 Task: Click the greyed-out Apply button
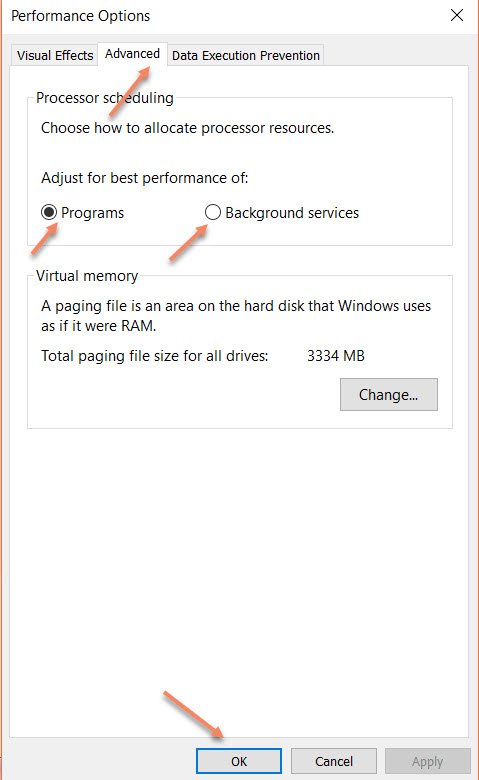(427, 761)
